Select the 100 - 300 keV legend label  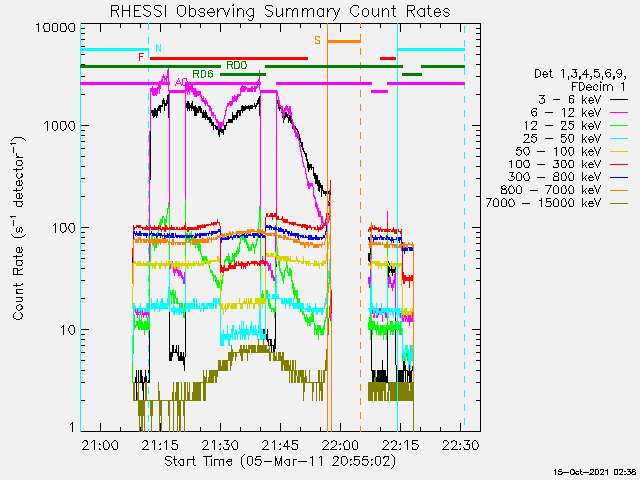[555, 164]
